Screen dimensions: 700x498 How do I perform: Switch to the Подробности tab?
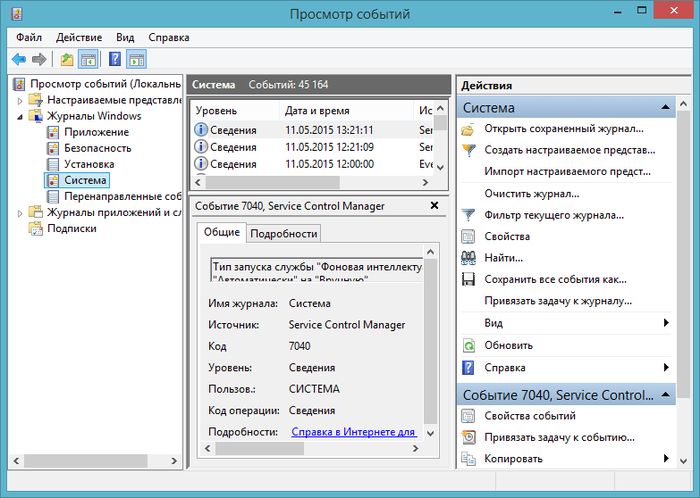(x=284, y=233)
